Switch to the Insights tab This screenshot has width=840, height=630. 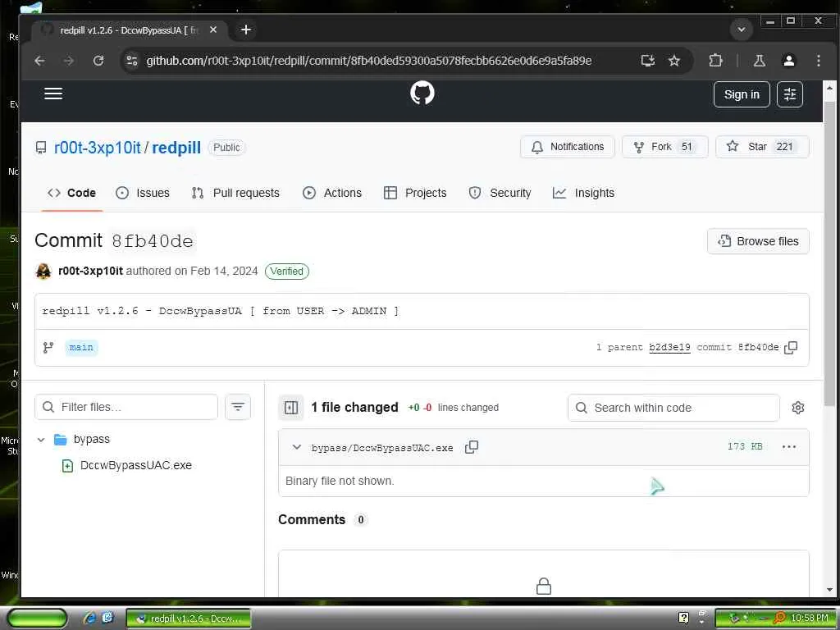point(583,193)
